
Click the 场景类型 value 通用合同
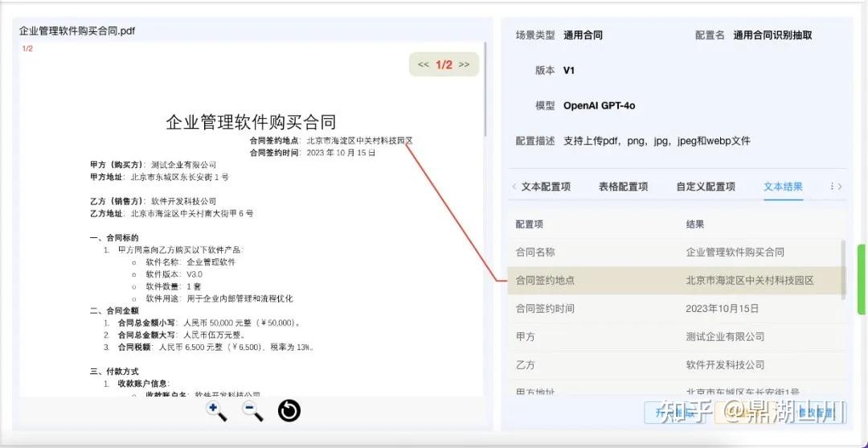tap(583, 35)
